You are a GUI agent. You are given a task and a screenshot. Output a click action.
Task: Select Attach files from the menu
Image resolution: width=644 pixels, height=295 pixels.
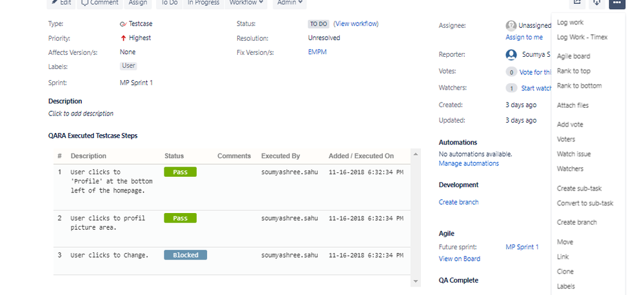(572, 105)
